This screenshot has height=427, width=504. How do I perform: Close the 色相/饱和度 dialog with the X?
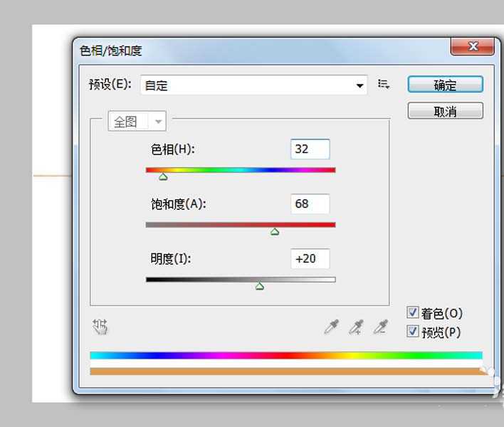coord(473,47)
